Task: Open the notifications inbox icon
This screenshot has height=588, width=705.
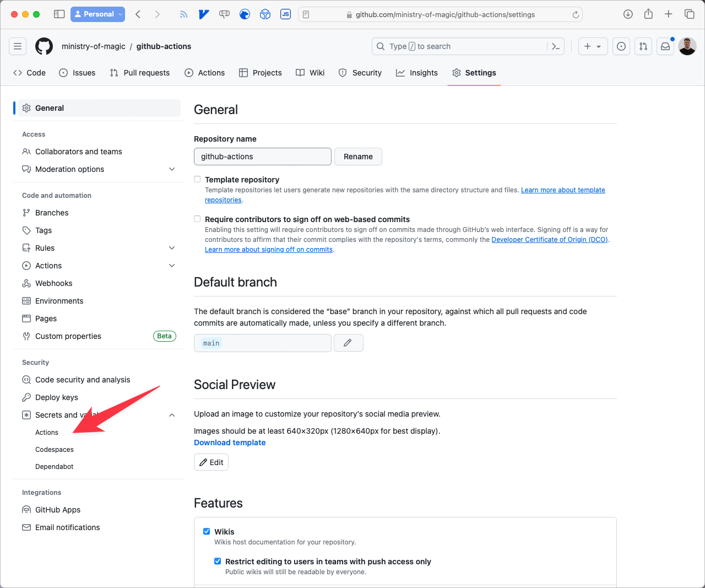Action: (x=665, y=46)
